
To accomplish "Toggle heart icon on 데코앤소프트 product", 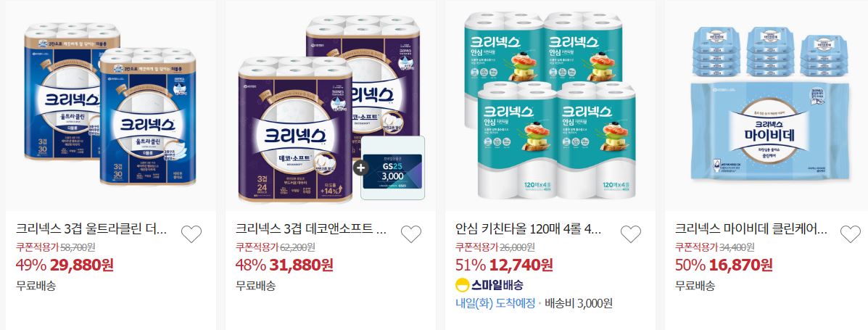I will [410, 234].
